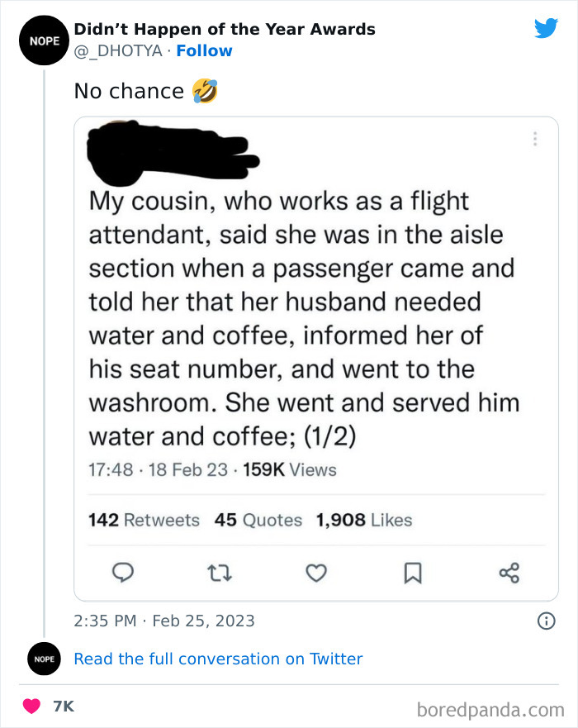
Task: Bookmark the tweet using the bookmark icon
Action: tap(413, 573)
